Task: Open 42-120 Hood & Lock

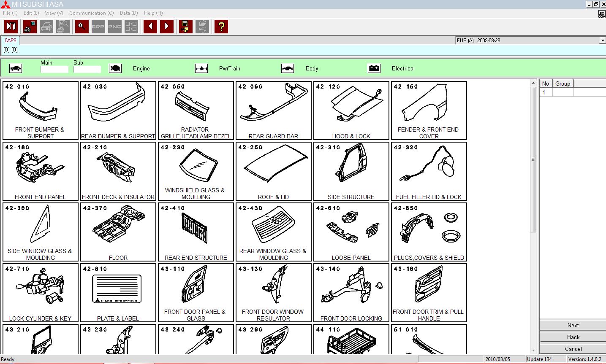Action: click(351, 111)
